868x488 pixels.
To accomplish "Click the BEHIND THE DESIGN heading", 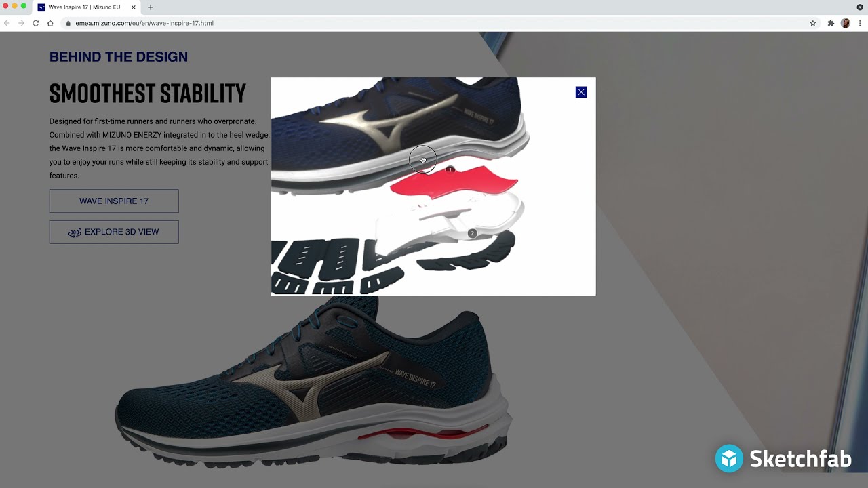I will (119, 57).
